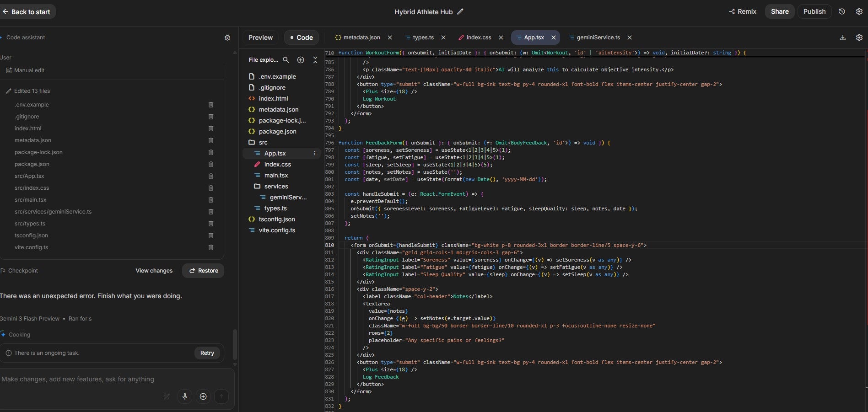
Task: Restore the checkpoint
Action: 203,270
